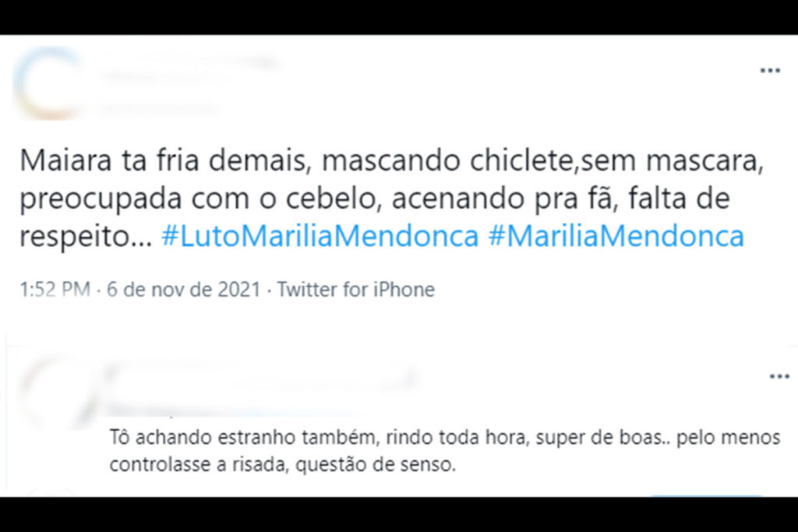This screenshot has height=532, width=798.
Task: Open the #LutoMariliaMendonca hashtag
Action: 320,236
